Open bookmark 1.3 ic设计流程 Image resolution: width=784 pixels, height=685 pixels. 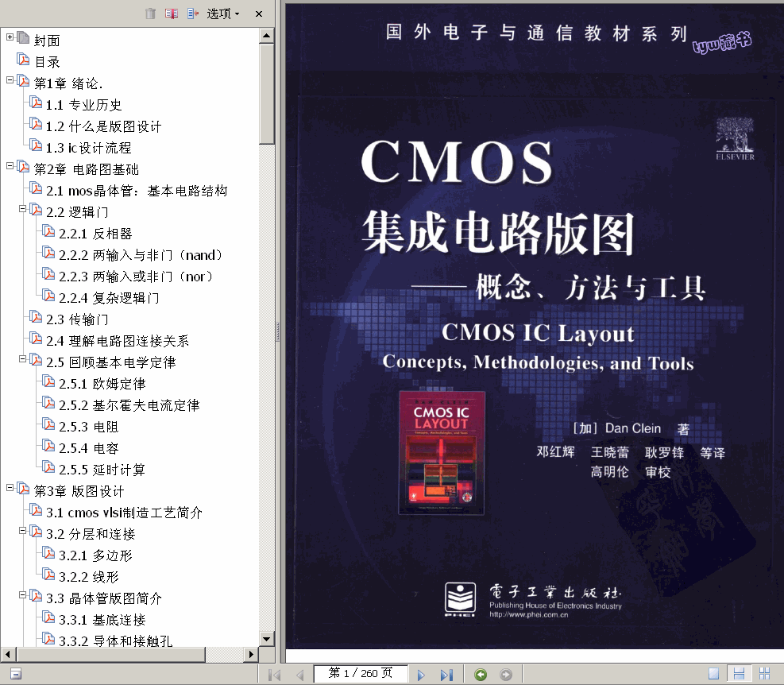point(87,148)
